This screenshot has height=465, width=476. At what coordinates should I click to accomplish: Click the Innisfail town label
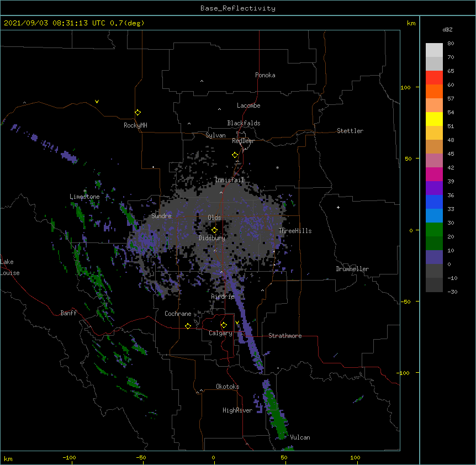coord(229,180)
